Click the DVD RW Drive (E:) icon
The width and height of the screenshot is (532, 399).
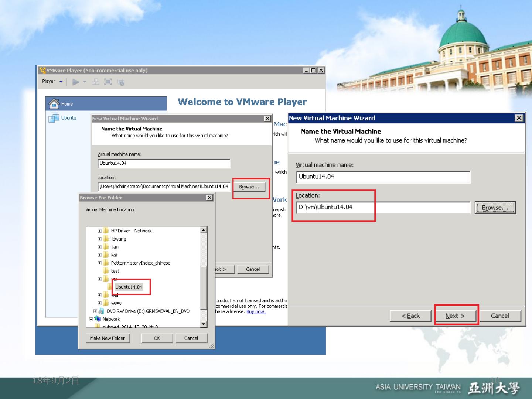[101, 311]
